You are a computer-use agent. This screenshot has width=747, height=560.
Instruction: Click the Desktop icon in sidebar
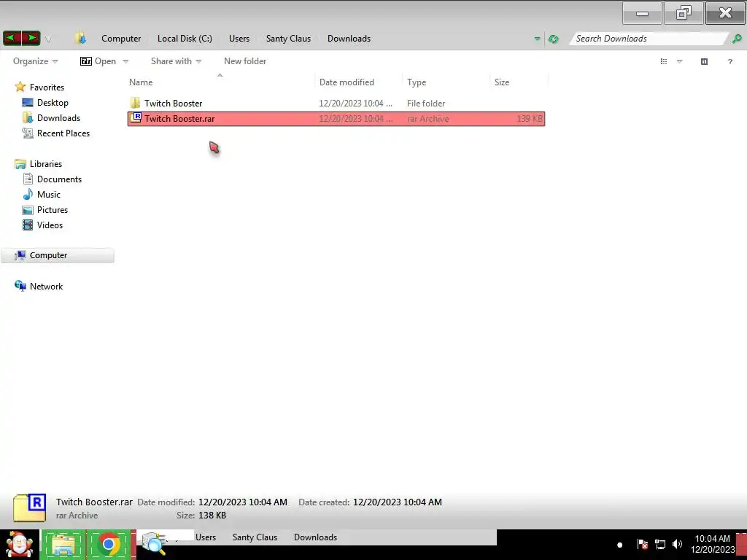coord(28,102)
